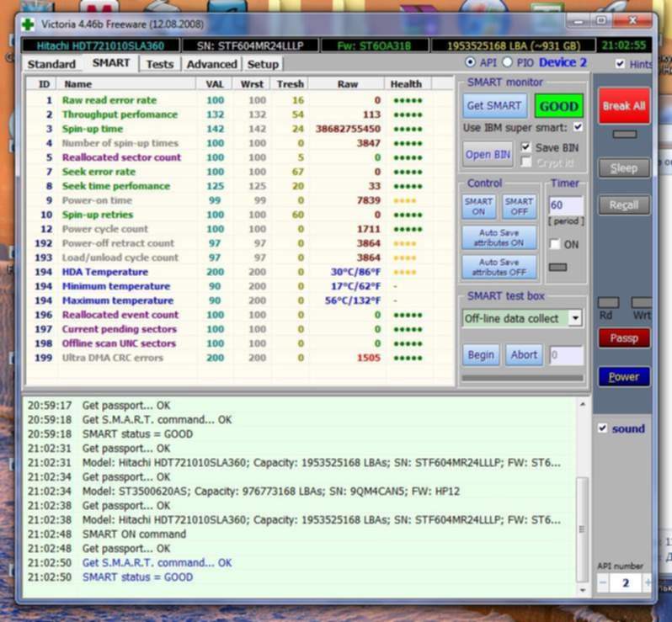
Task: Select the PIO access mode radio button
Action: (507, 63)
